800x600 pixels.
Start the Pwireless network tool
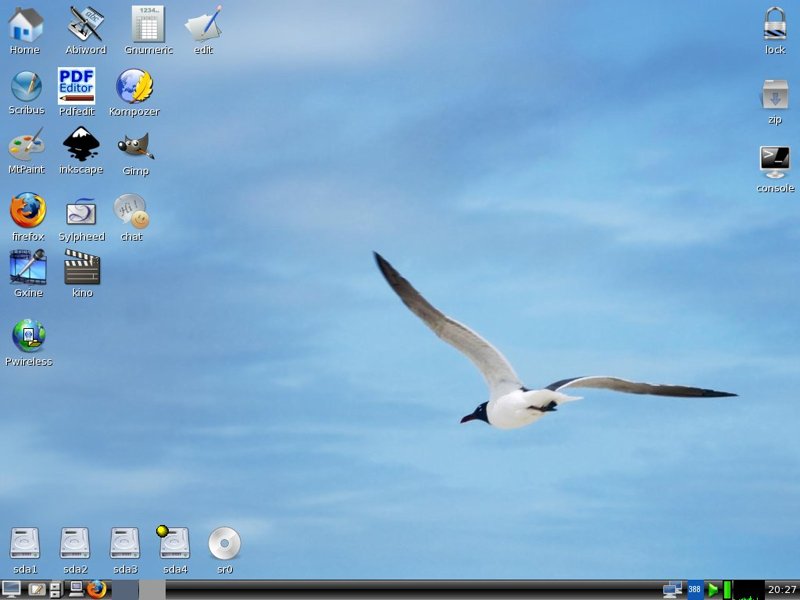(x=28, y=336)
